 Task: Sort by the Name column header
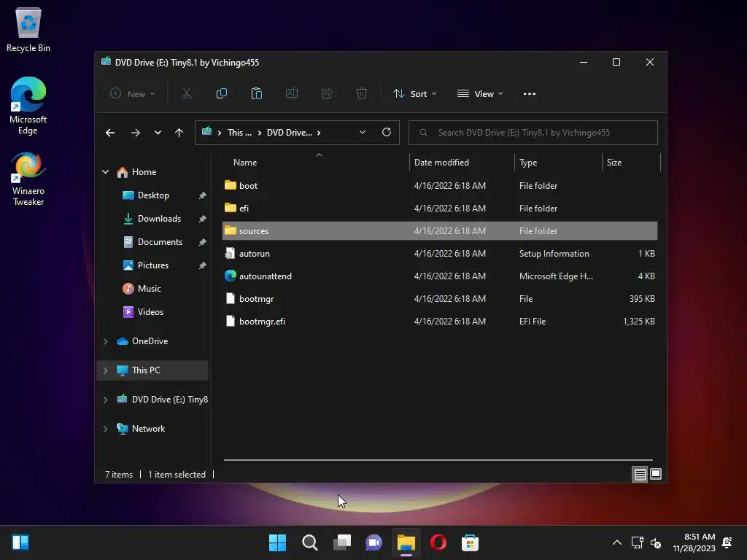pos(316,163)
